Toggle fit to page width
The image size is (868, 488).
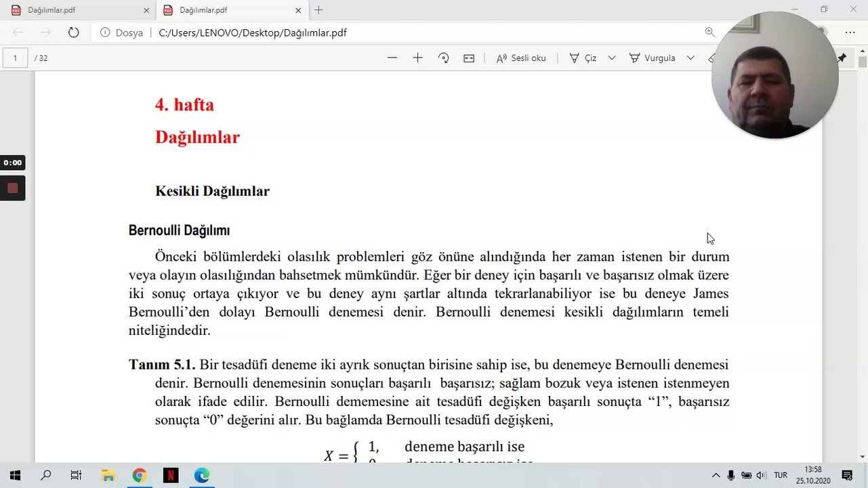point(469,58)
